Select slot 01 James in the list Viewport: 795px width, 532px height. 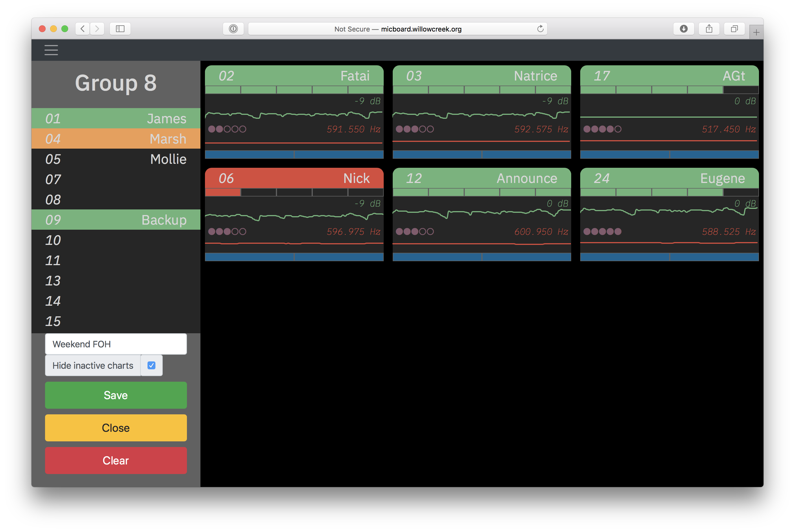[116, 119]
